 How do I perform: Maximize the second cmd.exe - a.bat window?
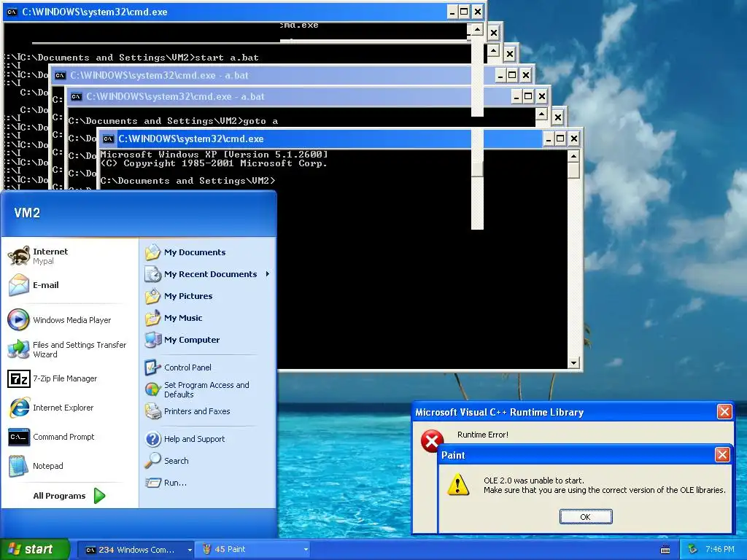tap(528, 97)
